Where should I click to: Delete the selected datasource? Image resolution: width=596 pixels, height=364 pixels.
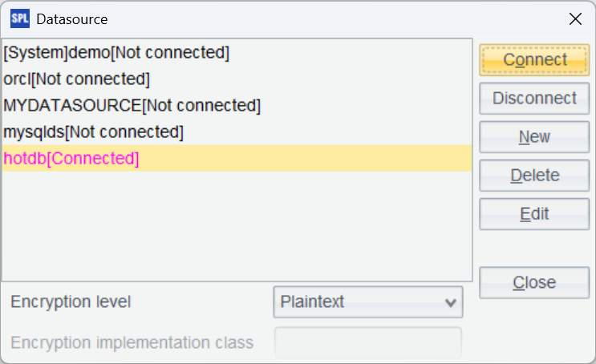[x=534, y=176]
